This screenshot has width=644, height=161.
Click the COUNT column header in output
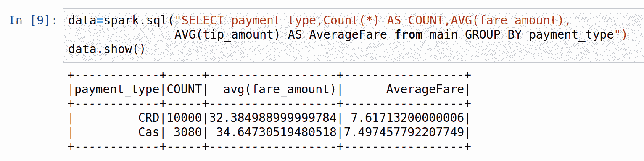[x=184, y=90]
